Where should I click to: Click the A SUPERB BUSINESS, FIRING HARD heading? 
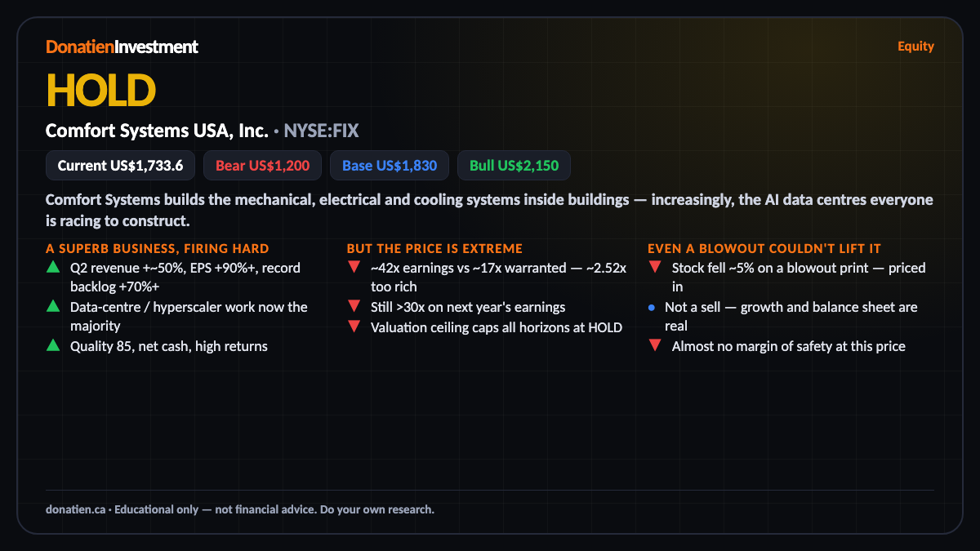tap(158, 248)
